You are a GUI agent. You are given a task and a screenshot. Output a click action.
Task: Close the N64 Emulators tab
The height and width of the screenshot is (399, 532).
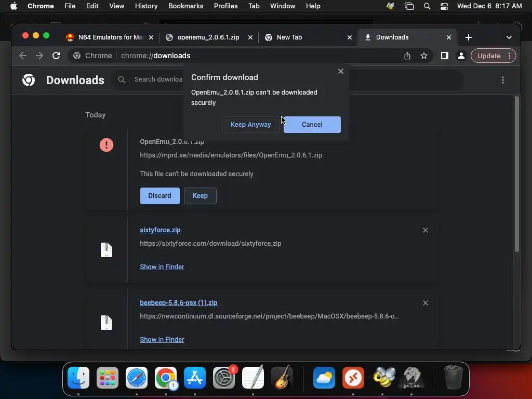[x=151, y=37]
